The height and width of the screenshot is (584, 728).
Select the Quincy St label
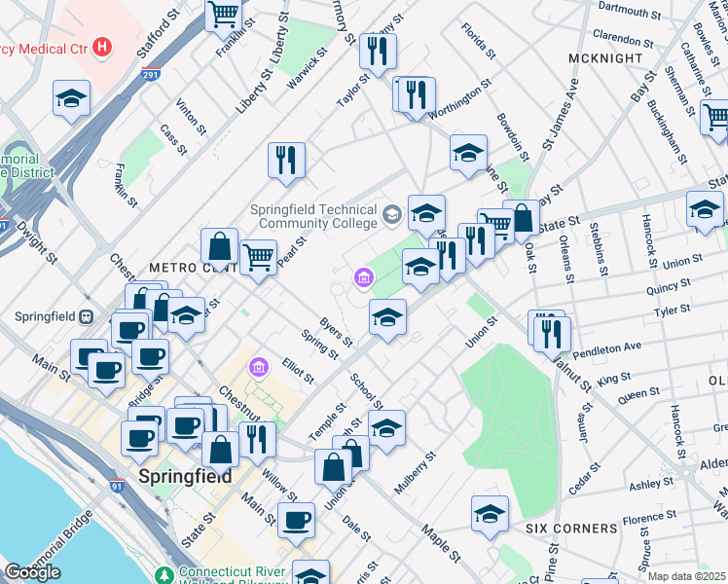tap(669, 286)
